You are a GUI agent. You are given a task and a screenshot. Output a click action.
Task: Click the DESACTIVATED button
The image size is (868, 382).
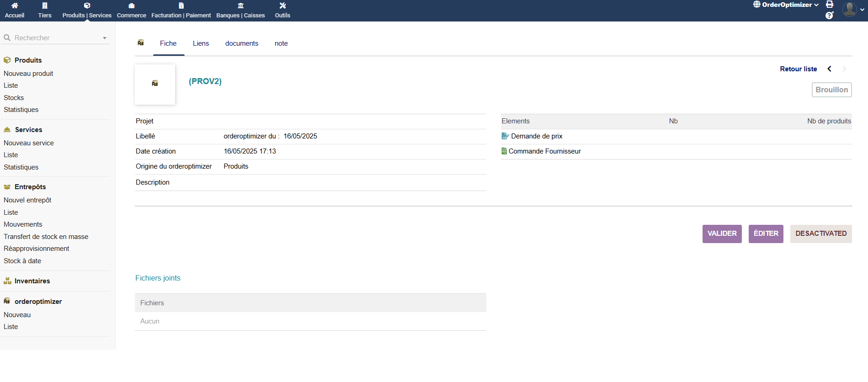click(820, 233)
